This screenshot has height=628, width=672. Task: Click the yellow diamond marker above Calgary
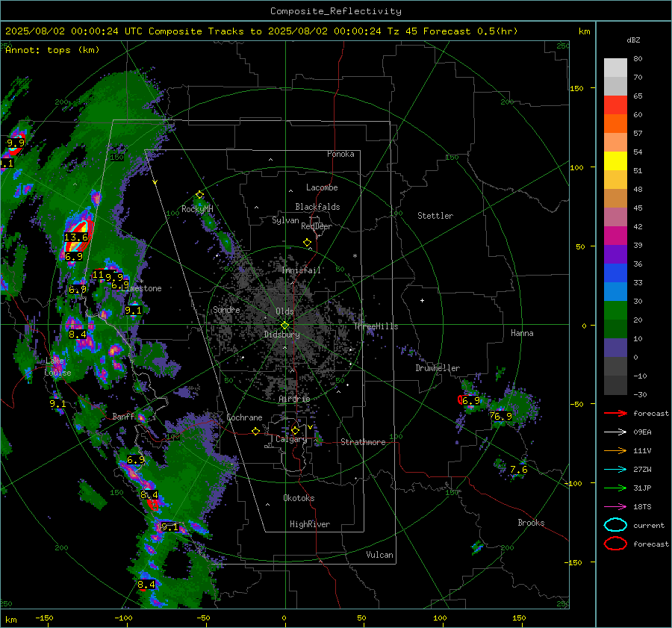[x=295, y=430]
